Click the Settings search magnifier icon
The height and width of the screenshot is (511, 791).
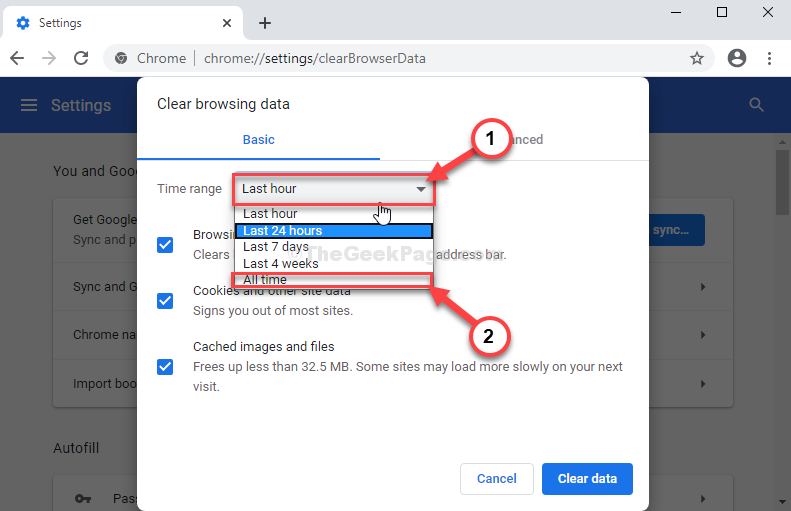pyautogui.click(x=756, y=105)
